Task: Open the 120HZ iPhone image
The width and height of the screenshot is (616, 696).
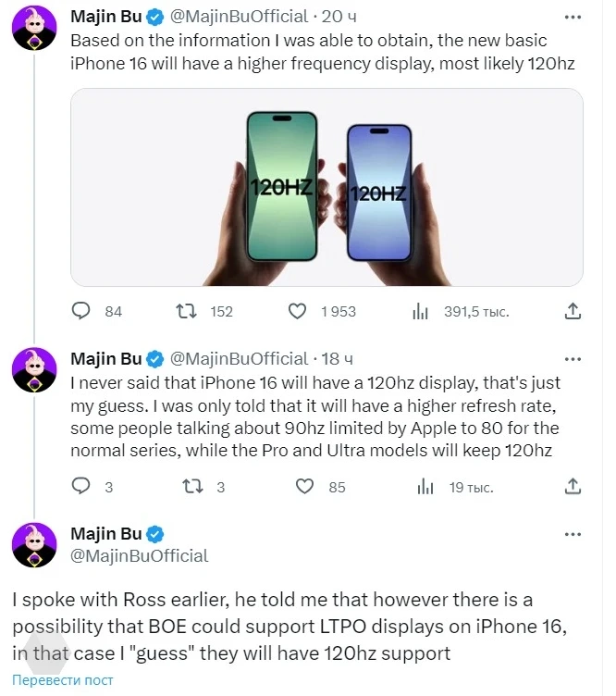Action: 327,187
